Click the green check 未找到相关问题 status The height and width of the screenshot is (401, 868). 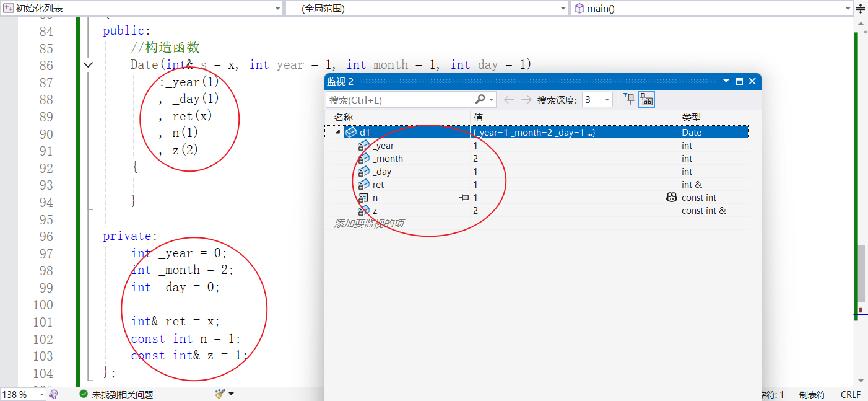pyautogui.click(x=116, y=394)
